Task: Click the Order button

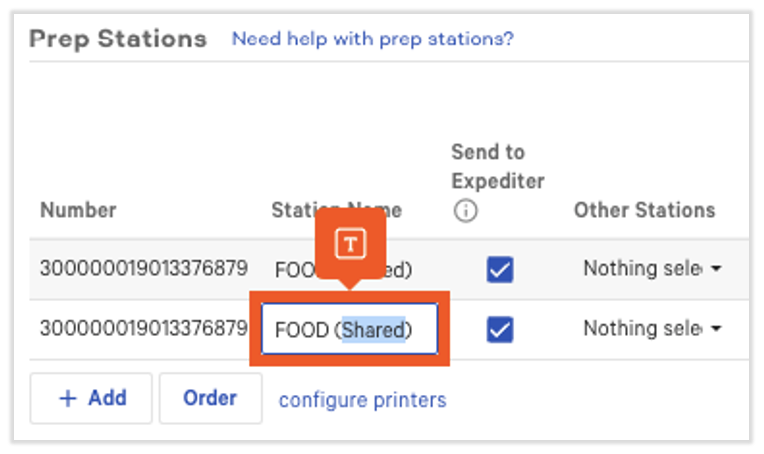Action: [x=210, y=398]
